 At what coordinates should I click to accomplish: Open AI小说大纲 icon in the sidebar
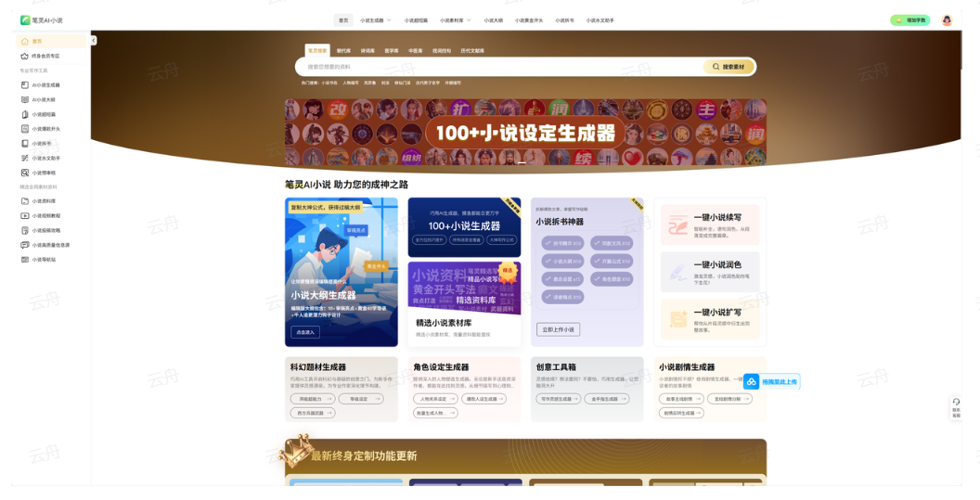click(x=25, y=99)
